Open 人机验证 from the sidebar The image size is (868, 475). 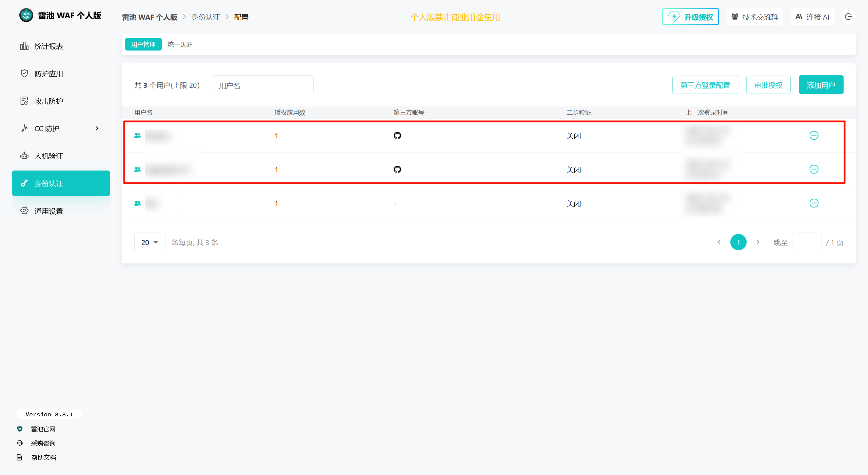pos(48,156)
